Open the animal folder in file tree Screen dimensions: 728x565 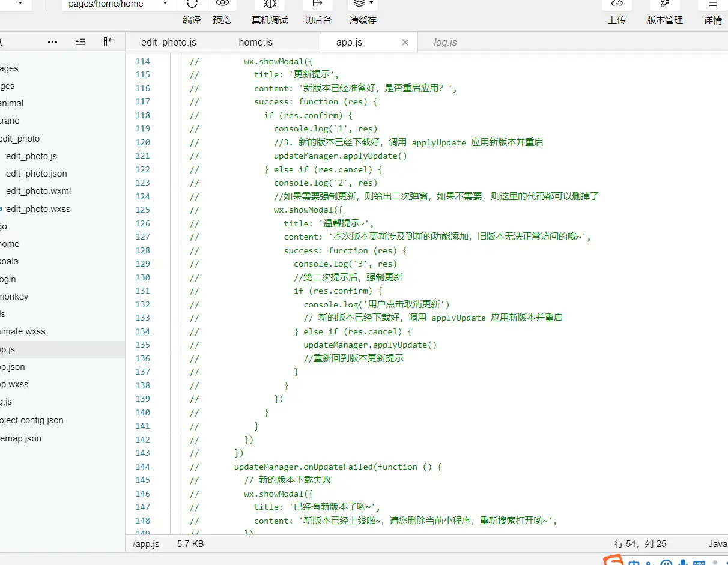coord(62,103)
